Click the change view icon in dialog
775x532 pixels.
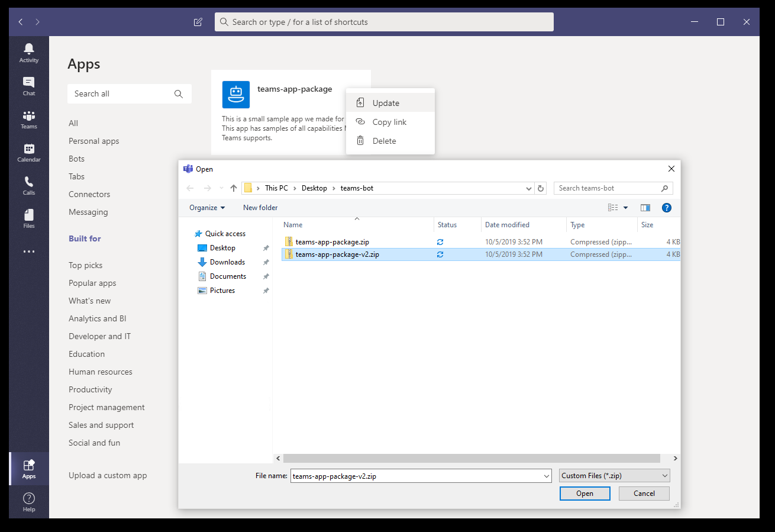(x=613, y=208)
